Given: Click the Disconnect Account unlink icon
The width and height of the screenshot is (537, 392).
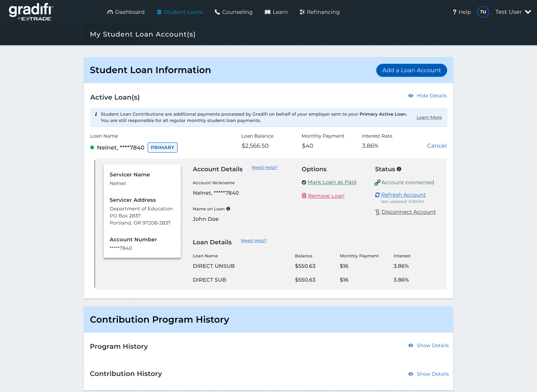Looking at the screenshot, I should click(377, 212).
